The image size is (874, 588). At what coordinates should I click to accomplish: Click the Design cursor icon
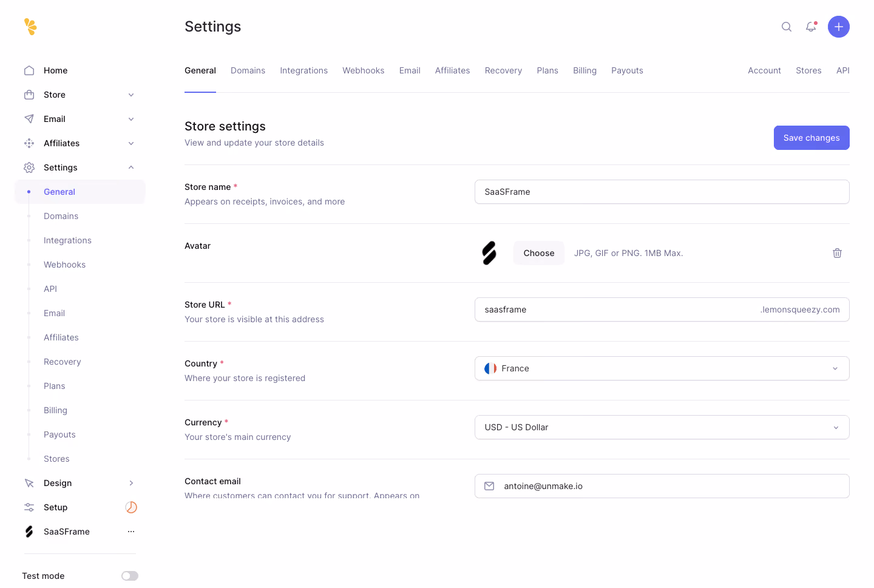29,483
